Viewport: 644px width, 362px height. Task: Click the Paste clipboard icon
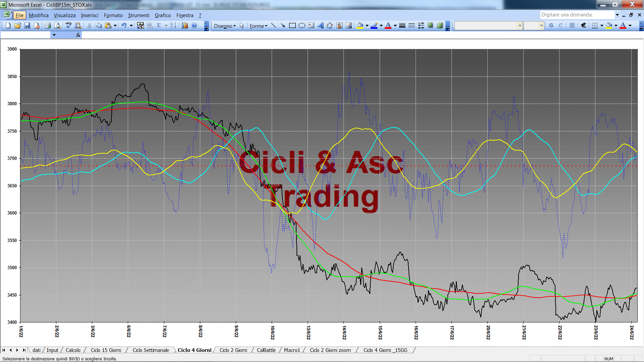point(108,26)
